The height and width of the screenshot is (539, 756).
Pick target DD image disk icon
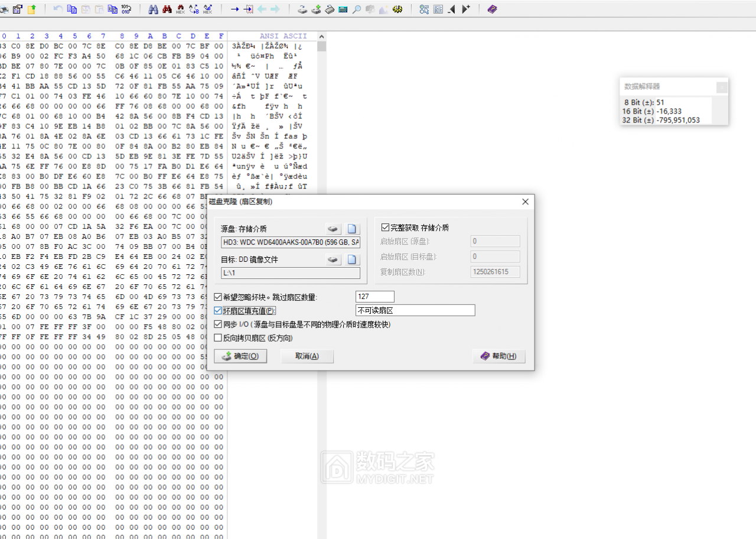pos(334,259)
